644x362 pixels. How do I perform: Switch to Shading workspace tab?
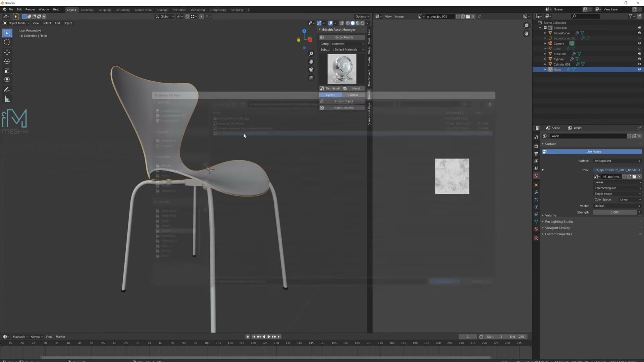pos(162,10)
